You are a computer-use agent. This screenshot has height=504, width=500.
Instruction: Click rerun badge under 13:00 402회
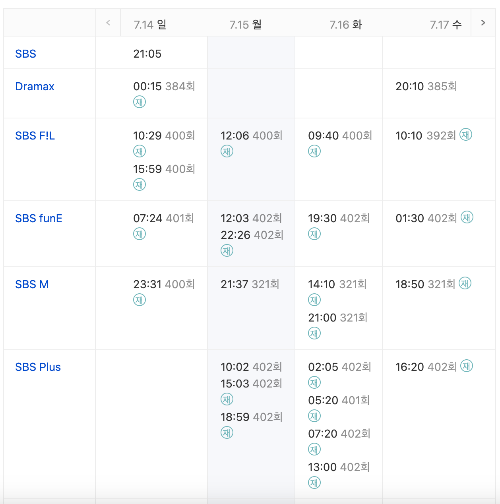pyautogui.click(x=314, y=482)
